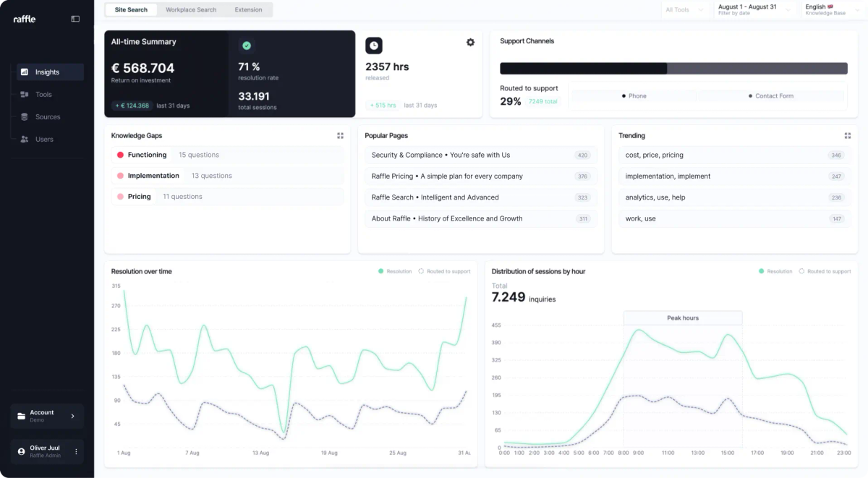This screenshot has width=868, height=478.
Task: Click the 346 count on trending row
Action: point(837,155)
